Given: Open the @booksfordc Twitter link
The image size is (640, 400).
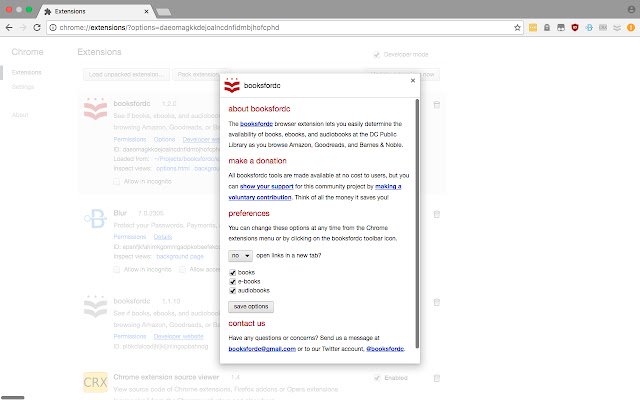Looking at the screenshot, I should (385, 349).
